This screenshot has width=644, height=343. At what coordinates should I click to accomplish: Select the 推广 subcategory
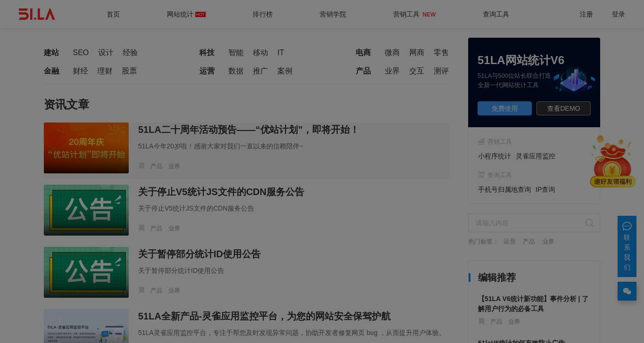pyautogui.click(x=260, y=71)
